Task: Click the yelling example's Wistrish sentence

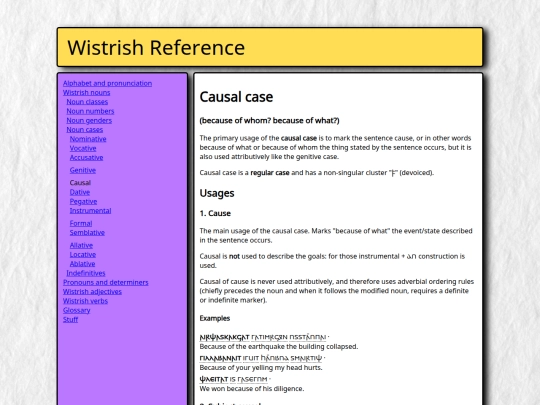Action: [262, 359]
